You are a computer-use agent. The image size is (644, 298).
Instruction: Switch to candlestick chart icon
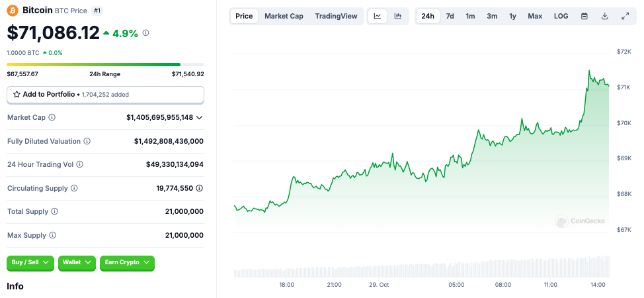coord(398,16)
